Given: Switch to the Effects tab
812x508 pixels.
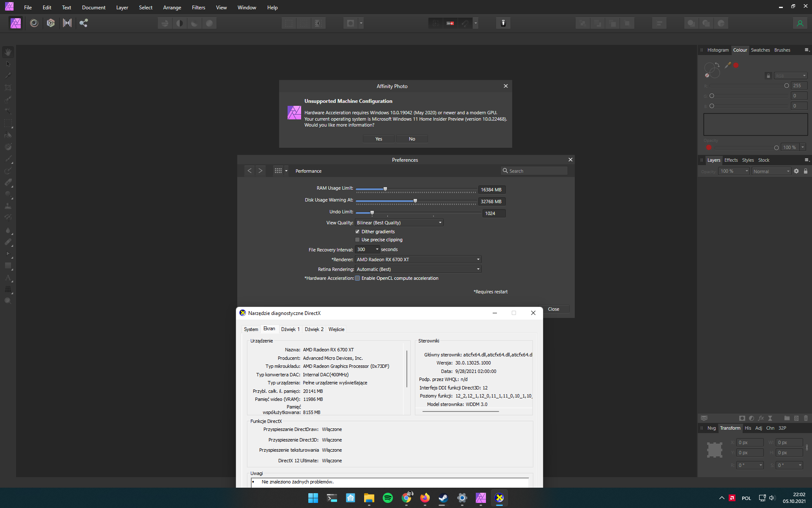Looking at the screenshot, I should (x=731, y=160).
